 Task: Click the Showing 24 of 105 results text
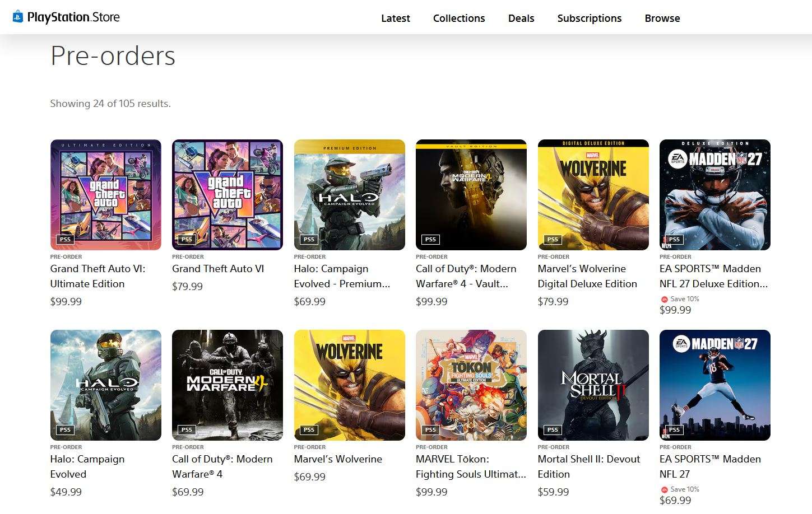pos(110,104)
